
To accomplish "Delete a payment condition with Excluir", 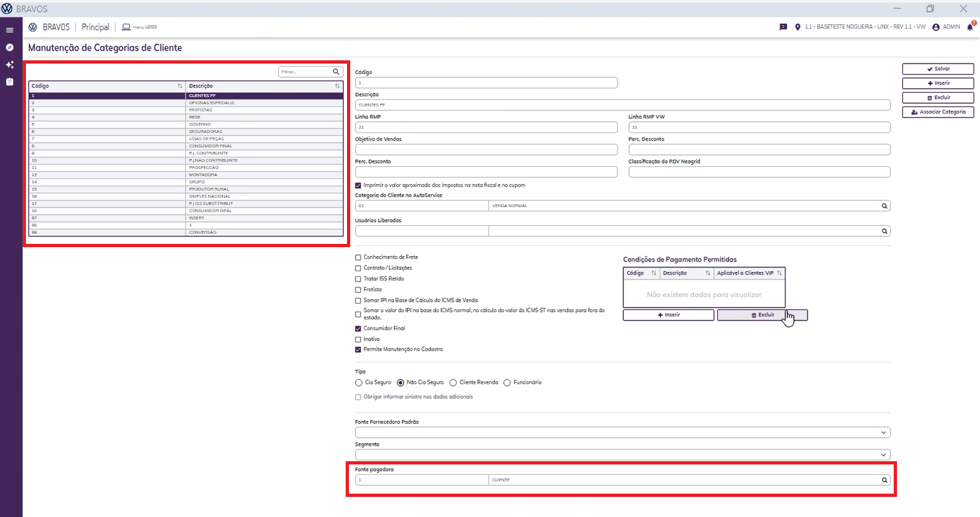I will point(762,315).
